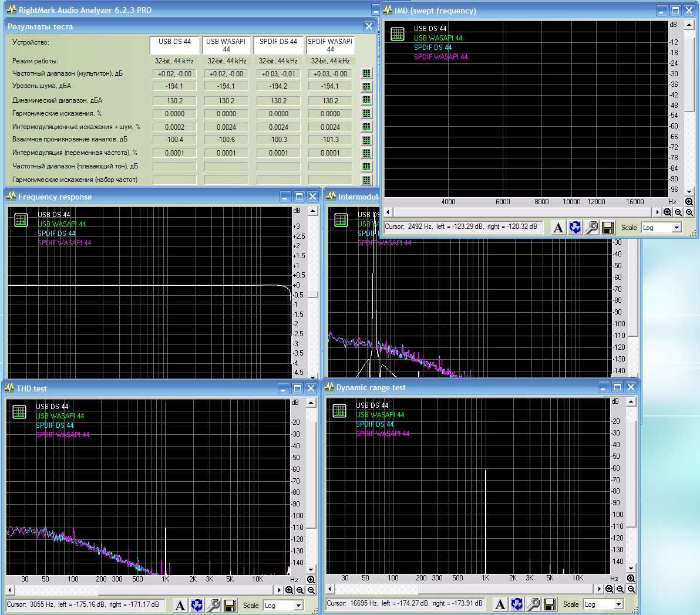Click the wrench settings icon in IMD window

[591, 228]
